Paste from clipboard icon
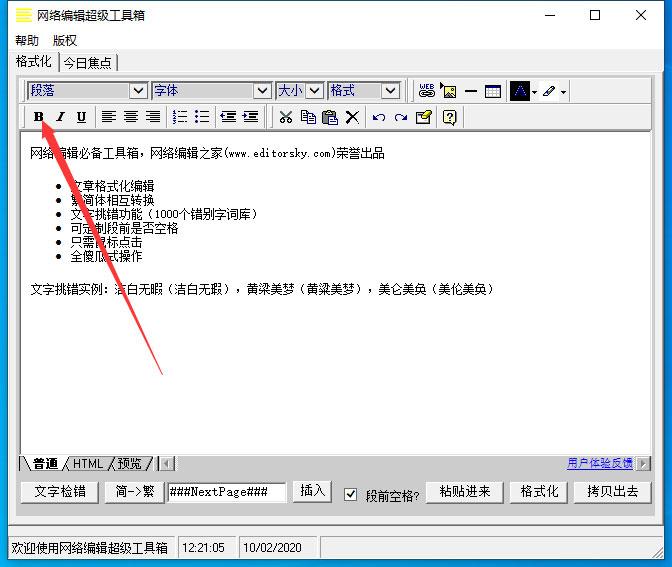The height and width of the screenshot is (567, 672). [x=330, y=117]
